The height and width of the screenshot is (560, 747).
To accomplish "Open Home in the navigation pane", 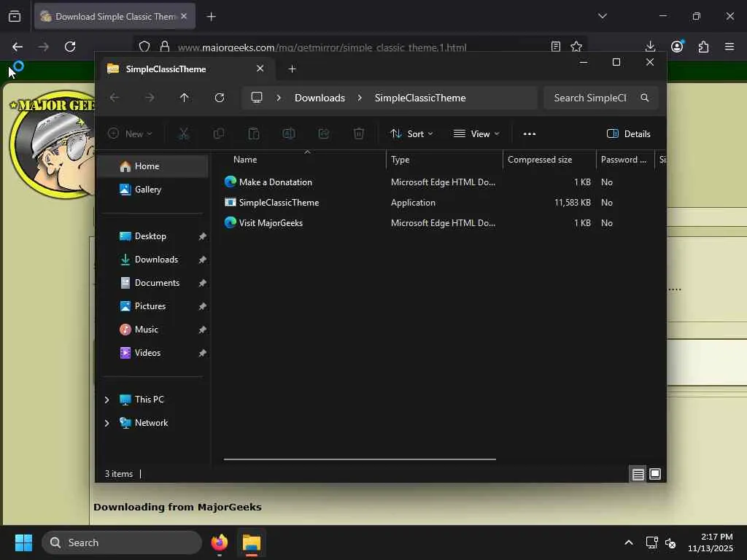I will tap(152, 166).
